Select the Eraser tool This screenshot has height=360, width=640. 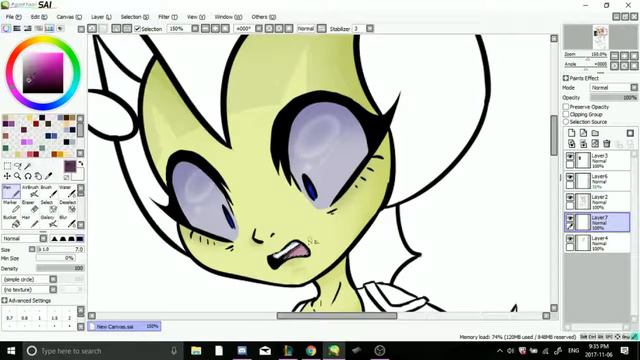point(31,207)
